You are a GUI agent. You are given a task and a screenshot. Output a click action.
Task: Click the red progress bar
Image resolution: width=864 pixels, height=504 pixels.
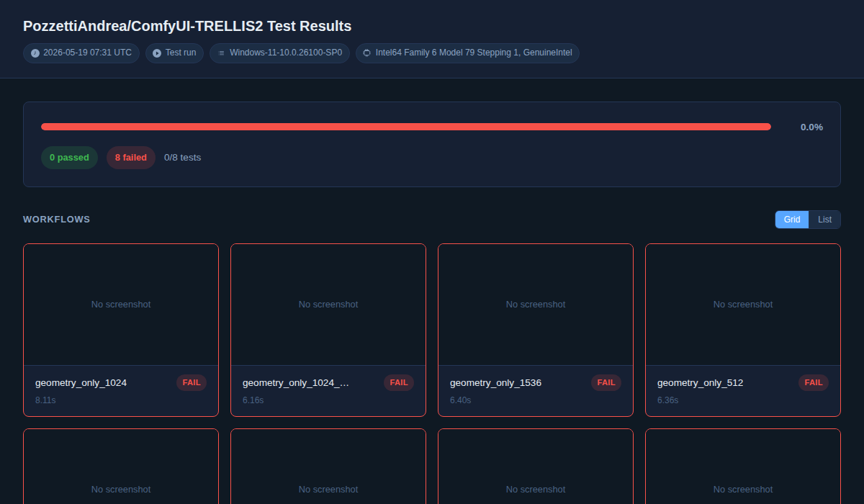click(406, 127)
